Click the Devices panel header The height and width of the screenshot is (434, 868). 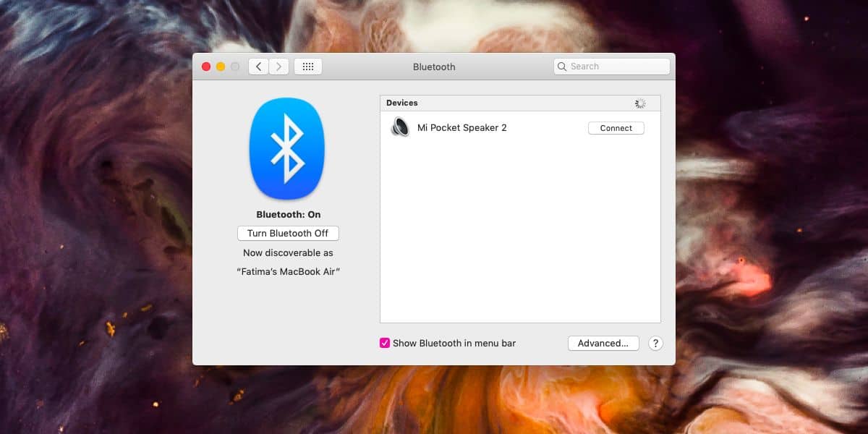tap(402, 103)
